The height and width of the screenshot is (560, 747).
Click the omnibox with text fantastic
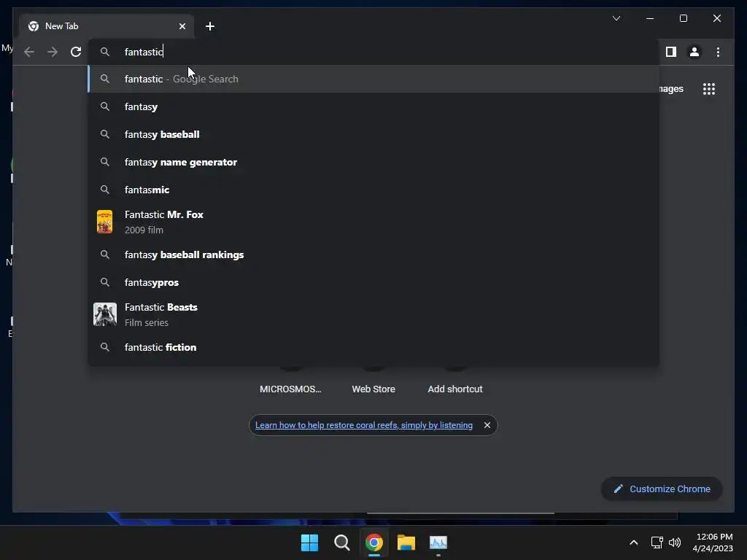(x=374, y=52)
